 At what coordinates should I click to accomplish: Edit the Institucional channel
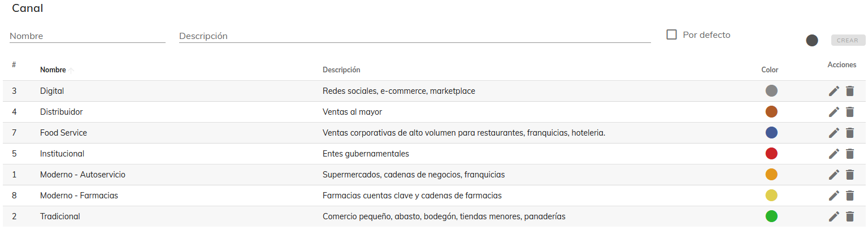(834, 154)
